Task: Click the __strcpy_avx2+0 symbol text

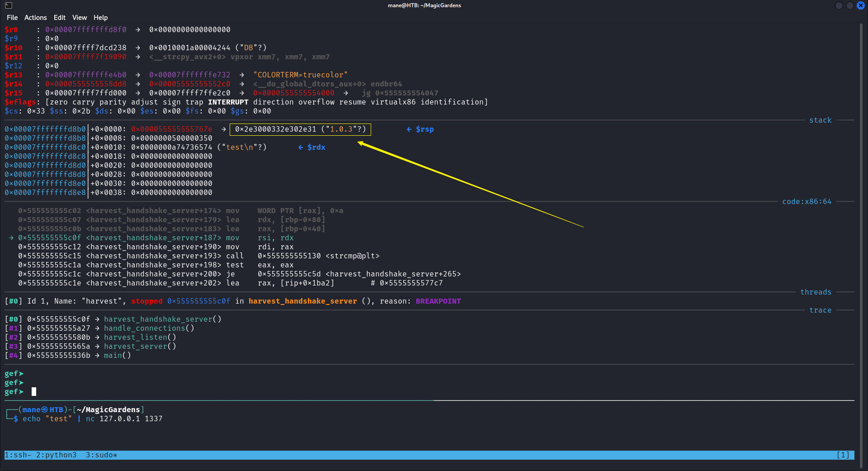Action: tap(188, 57)
